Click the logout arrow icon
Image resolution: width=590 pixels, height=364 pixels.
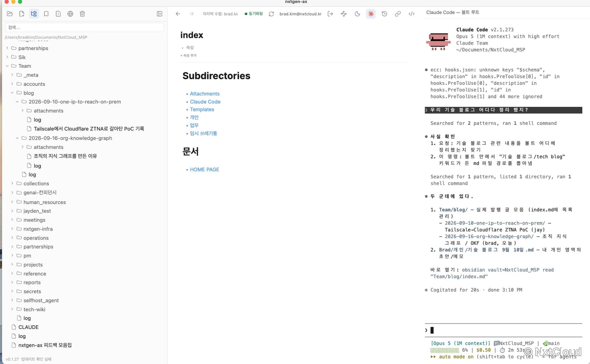point(330,14)
